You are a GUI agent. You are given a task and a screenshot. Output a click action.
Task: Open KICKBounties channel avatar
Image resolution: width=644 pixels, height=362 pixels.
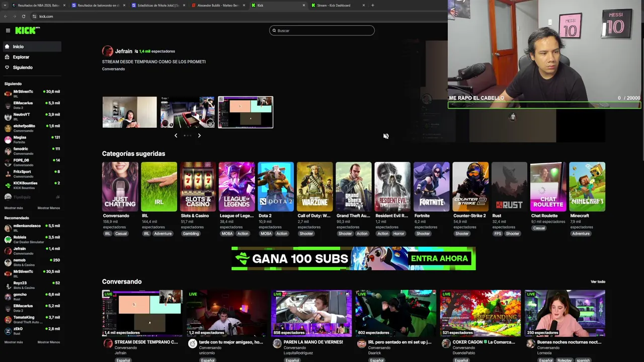coord(8,185)
